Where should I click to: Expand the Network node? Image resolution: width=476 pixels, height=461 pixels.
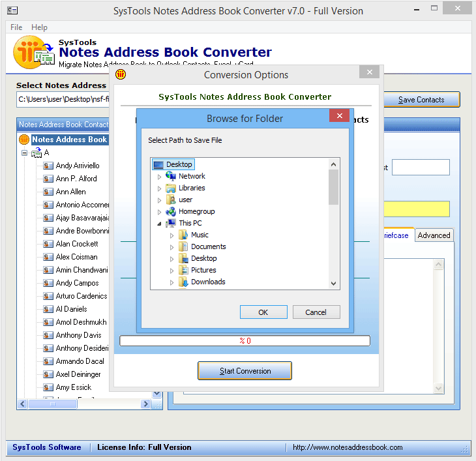[x=159, y=177]
